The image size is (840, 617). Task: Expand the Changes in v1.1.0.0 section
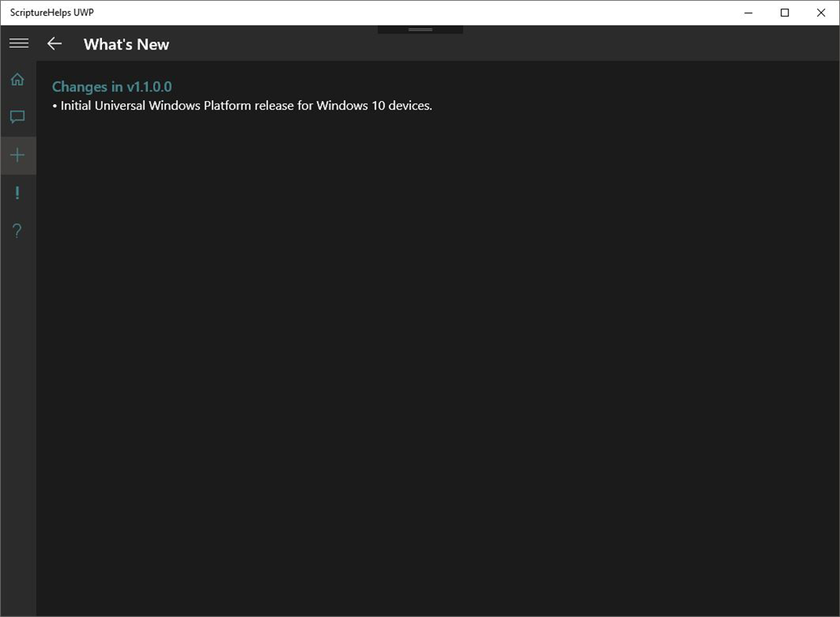(111, 86)
